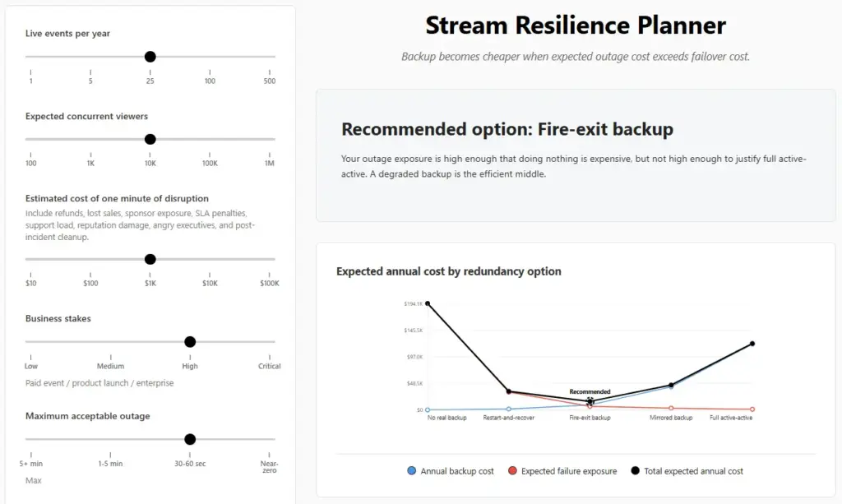Toggle Annual backup cost legend dot

click(x=412, y=471)
